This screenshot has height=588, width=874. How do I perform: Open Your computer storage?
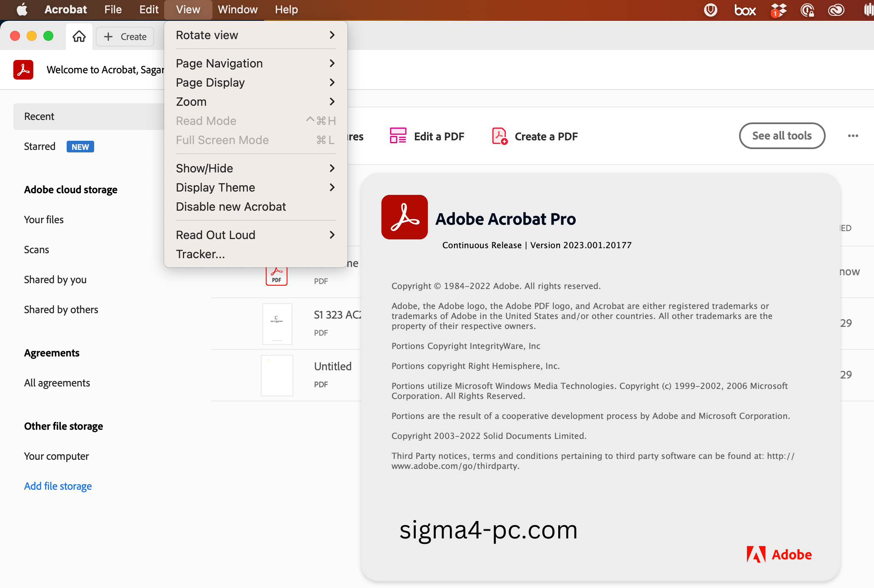click(x=57, y=456)
